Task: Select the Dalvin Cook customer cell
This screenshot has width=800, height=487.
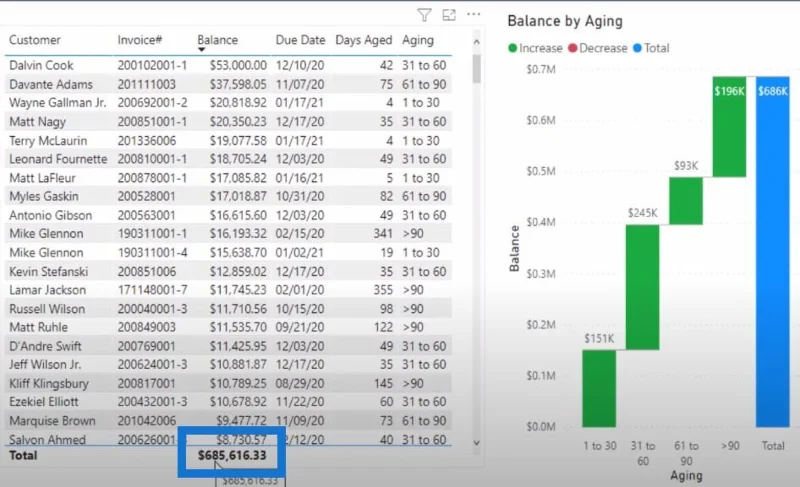Action: (41, 65)
